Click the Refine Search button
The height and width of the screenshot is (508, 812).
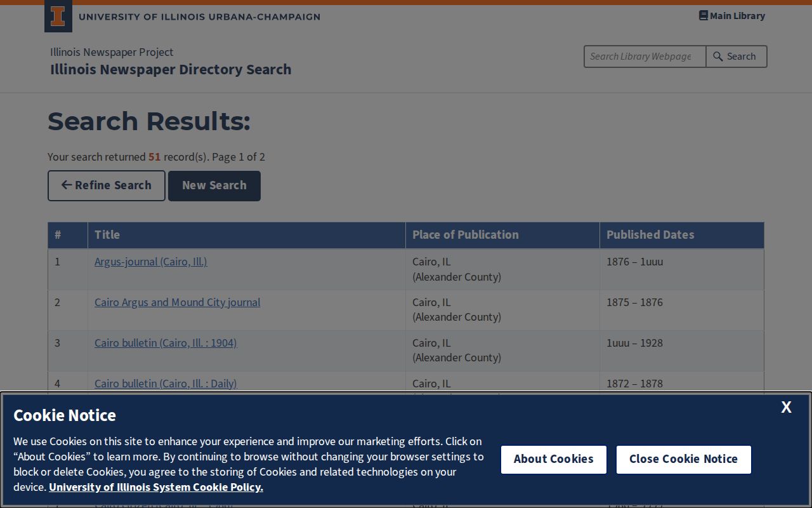pos(107,185)
